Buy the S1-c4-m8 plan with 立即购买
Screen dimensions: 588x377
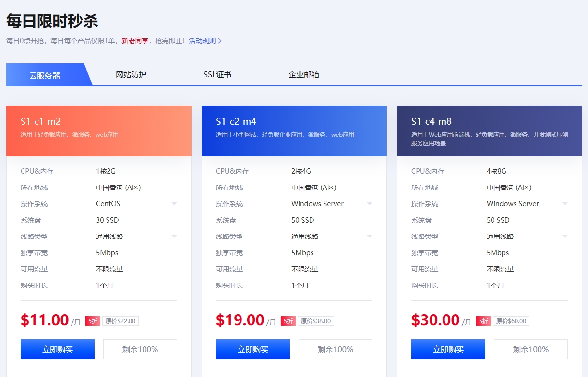[x=448, y=349]
